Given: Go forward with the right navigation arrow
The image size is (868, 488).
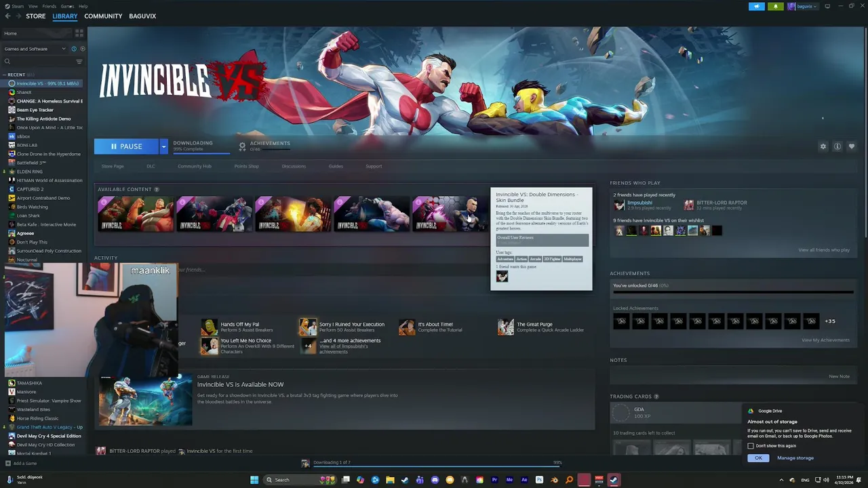Looking at the screenshot, I should pyautogui.click(x=18, y=16).
